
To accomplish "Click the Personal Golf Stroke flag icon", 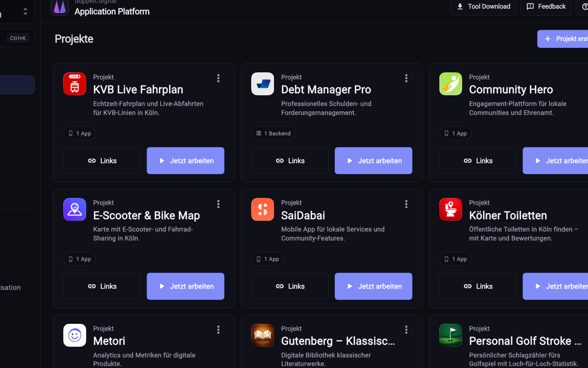I will coord(450,335).
